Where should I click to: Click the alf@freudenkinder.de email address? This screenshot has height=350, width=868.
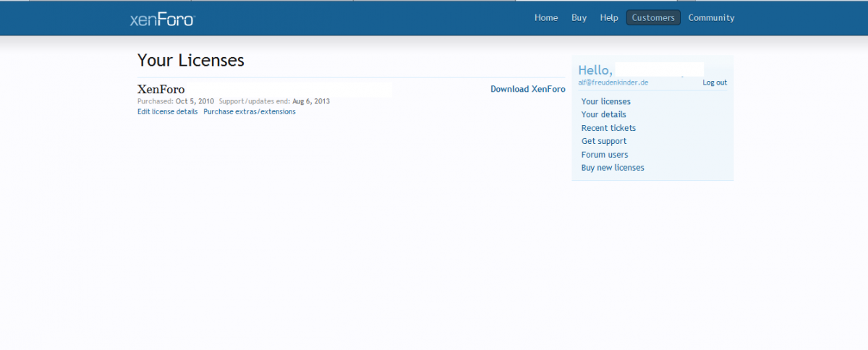pyautogui.click(x=613, y=82)
